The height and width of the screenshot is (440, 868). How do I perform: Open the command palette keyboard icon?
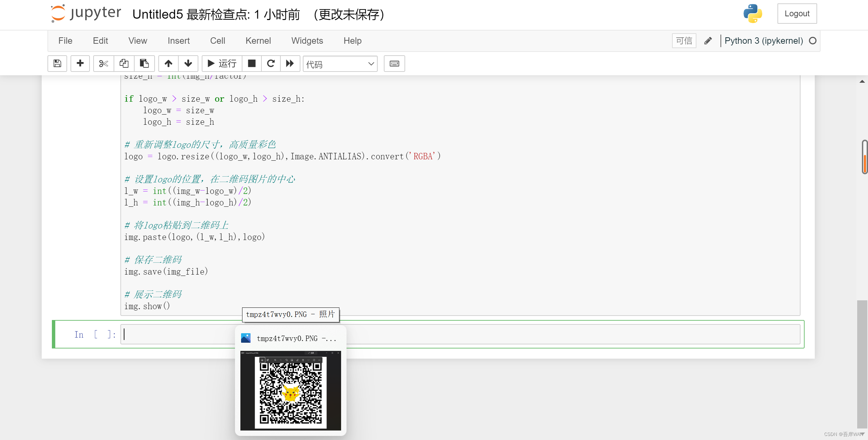coord(394,63)
